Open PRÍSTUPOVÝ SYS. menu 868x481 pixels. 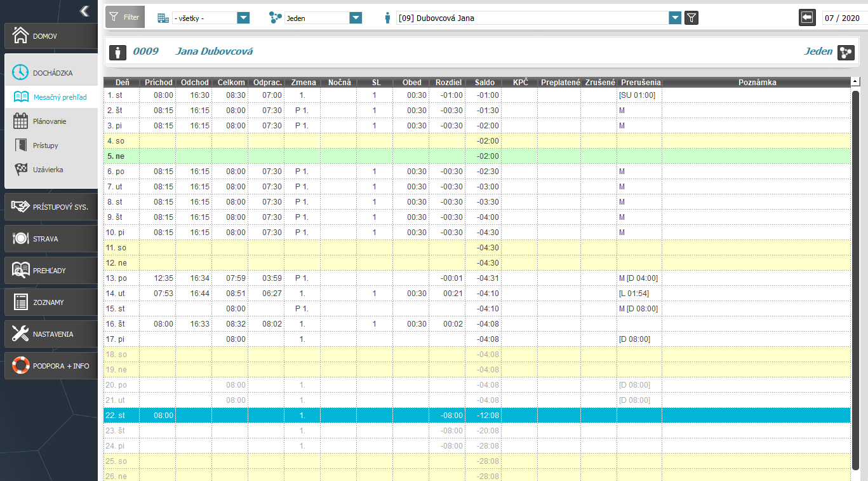pos(51,207)
